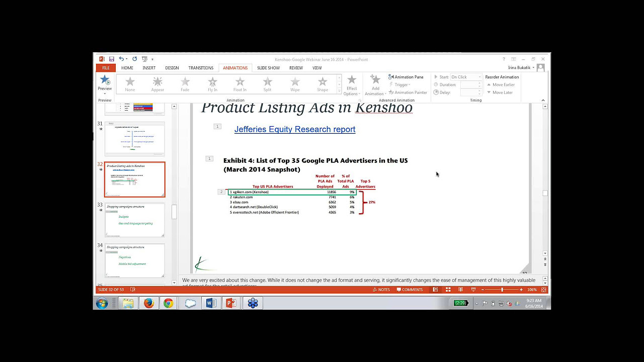Click the zoom in plus button
This screenshot has width=644, height=362.
pos(522,290)
